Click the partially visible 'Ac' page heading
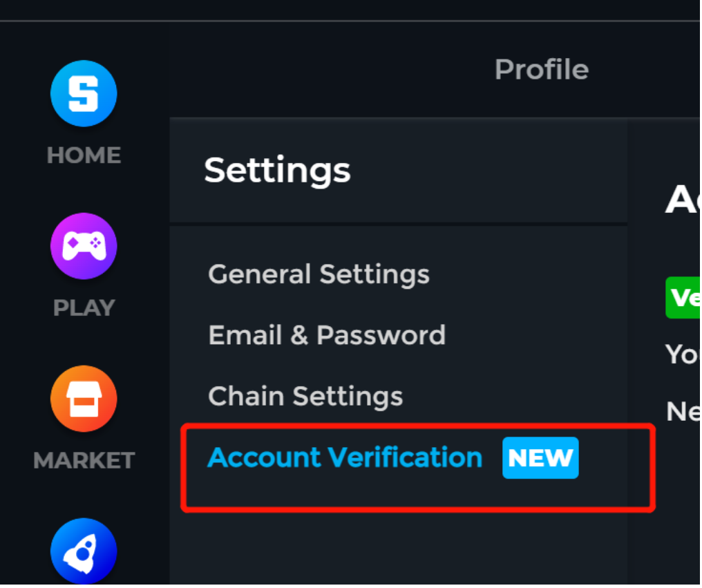Image resolution: width=702 pixels, height=588 pixels. tap(682, 200)
